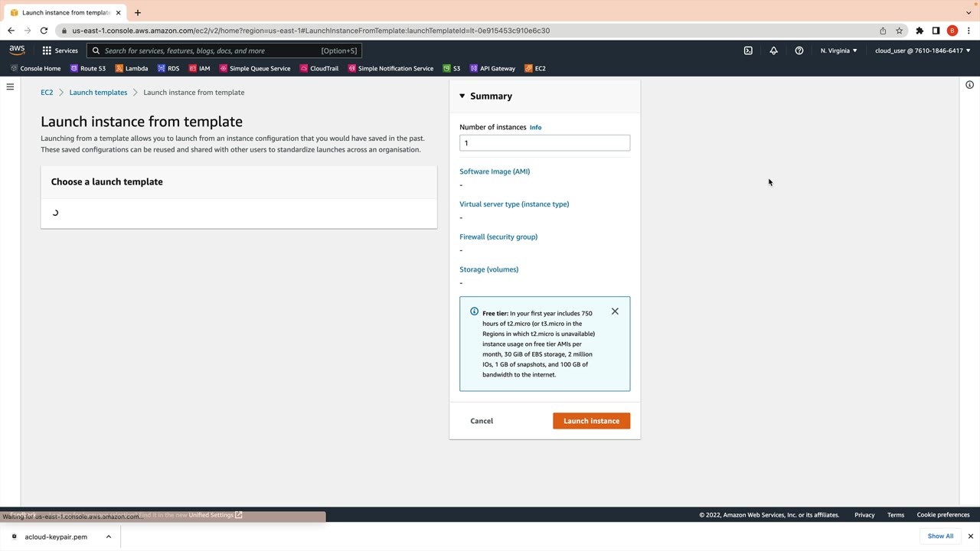The width and height of the screenshot is (980, 551).
Task: Cancel launching the instance
Action: (x=482, y=421)
